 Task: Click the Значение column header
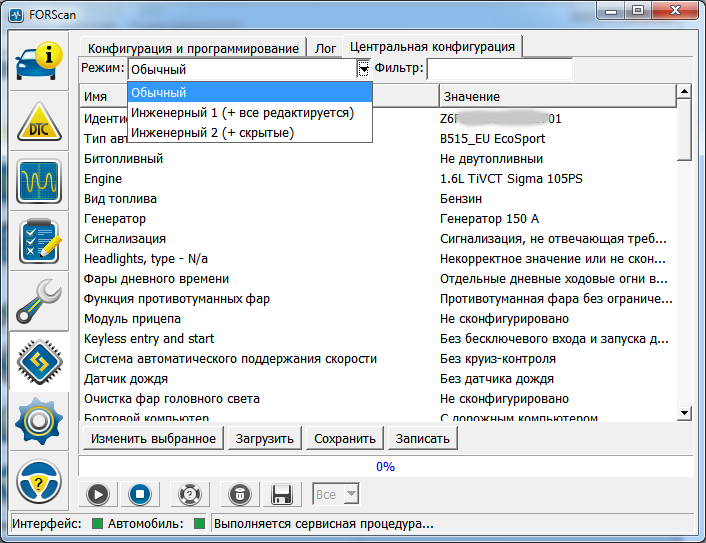coord(557,96)
